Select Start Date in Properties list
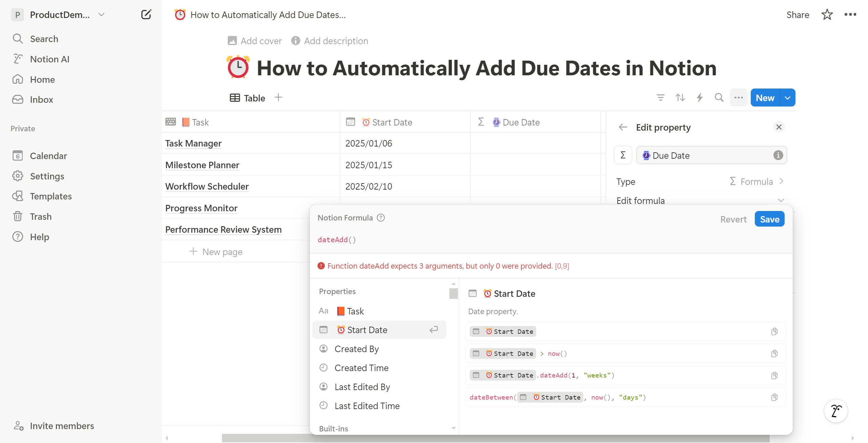 pos(379,330)
